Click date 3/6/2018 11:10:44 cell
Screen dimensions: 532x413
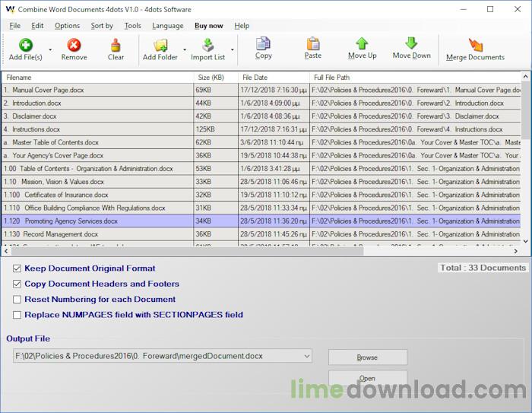click(274, 142)
